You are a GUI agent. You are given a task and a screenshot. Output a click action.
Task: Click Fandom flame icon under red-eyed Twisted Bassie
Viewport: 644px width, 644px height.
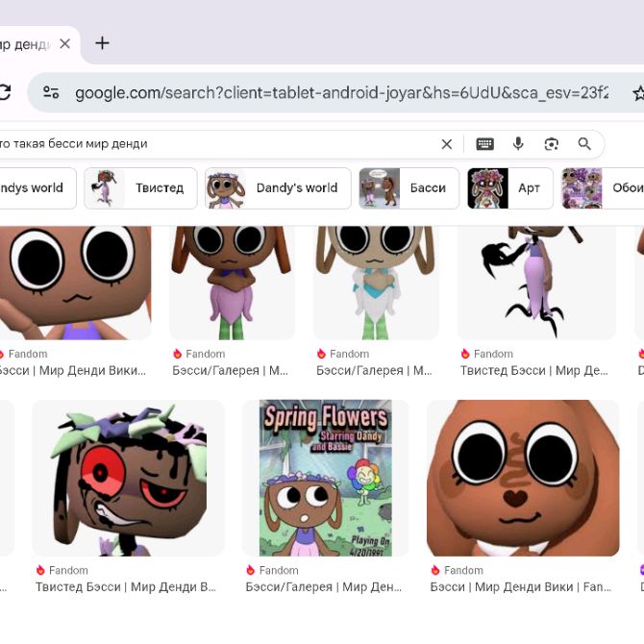tap(40, 570)
